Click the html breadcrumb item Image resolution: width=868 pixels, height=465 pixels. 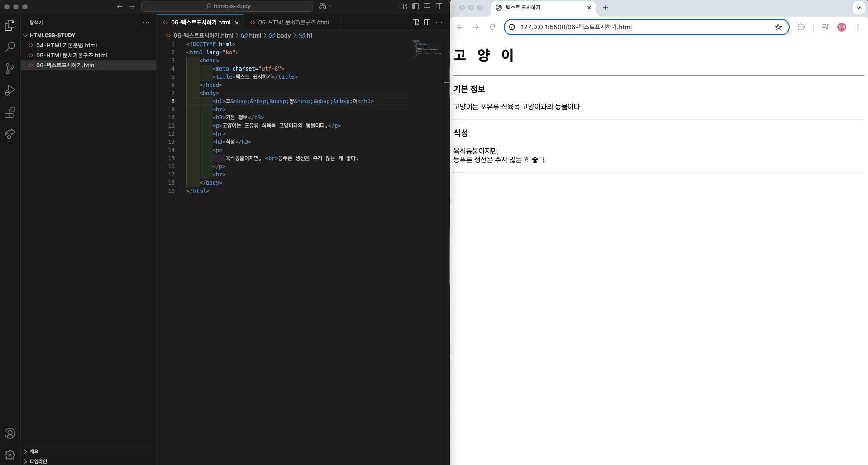point(251,35)
